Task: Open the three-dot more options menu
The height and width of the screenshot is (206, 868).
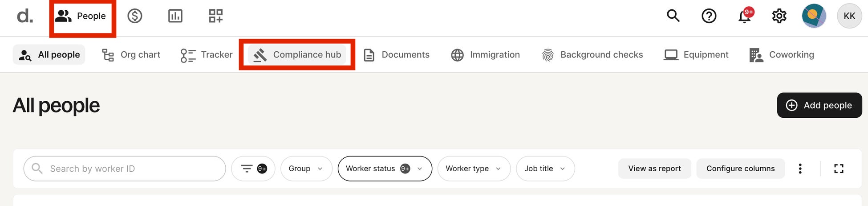Action: tap(800, 169)
